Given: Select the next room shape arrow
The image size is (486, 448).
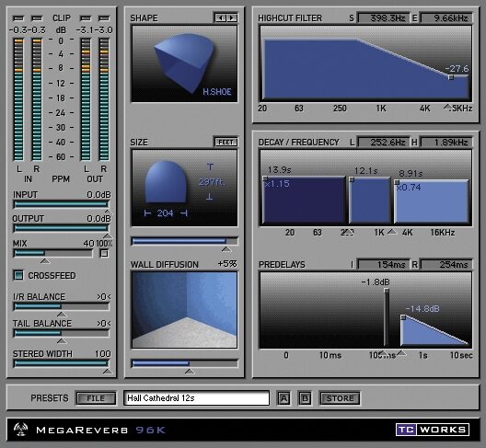Looking at the screenshot, I should pyautogui.click(x=232, y=18).
